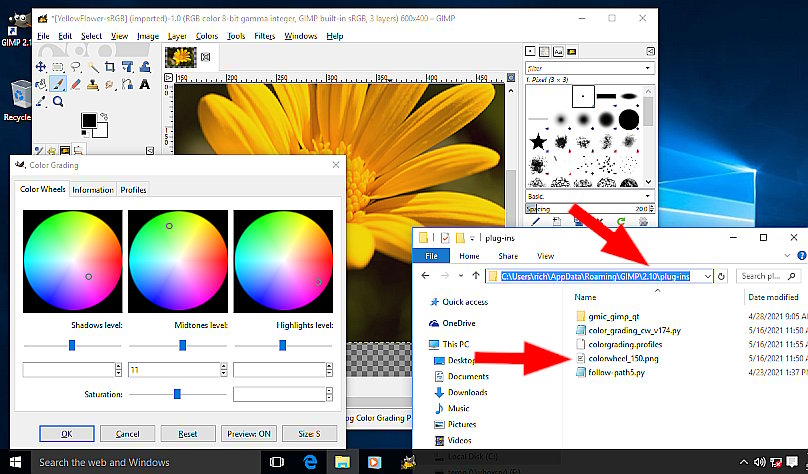Expand the Explorer address bar history dropdown
The width and height of the screenshot is (808, 474).
tap(708, 276)
